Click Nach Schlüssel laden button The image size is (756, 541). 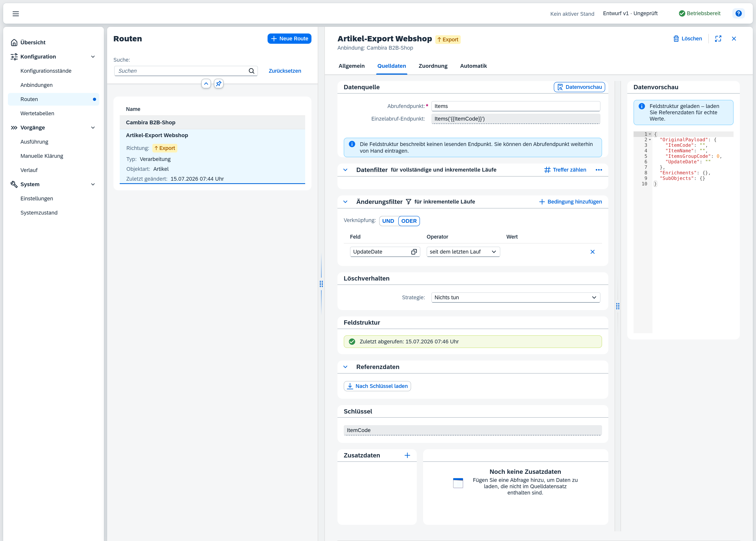point(377,386)
